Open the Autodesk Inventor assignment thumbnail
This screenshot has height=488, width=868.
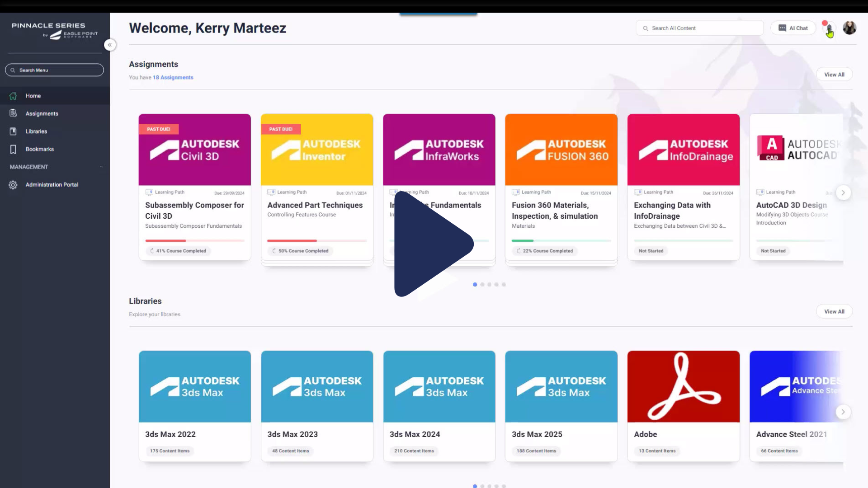click(317, 150)
